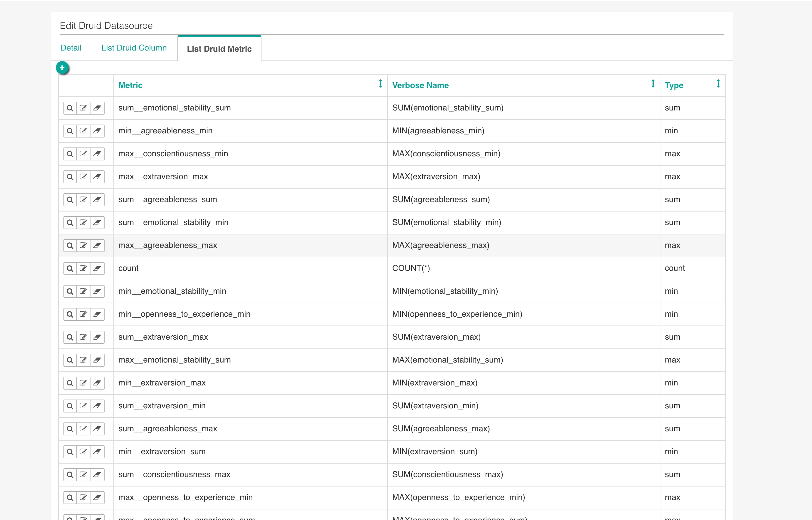Image resolution: width=812 pixels, height=520 pixels.
Task: Switch to List Druid Column tab
Action: click(134, 48)
